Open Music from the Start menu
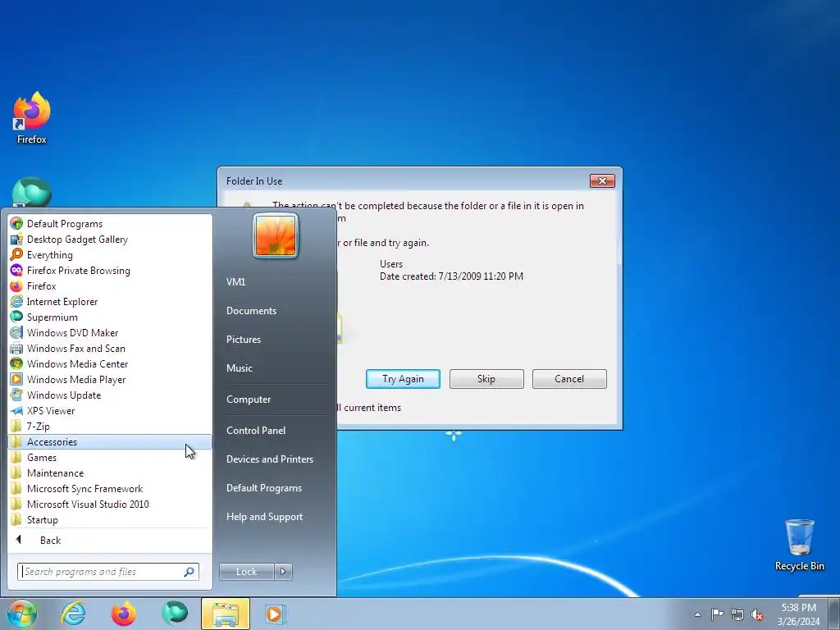 276,368
